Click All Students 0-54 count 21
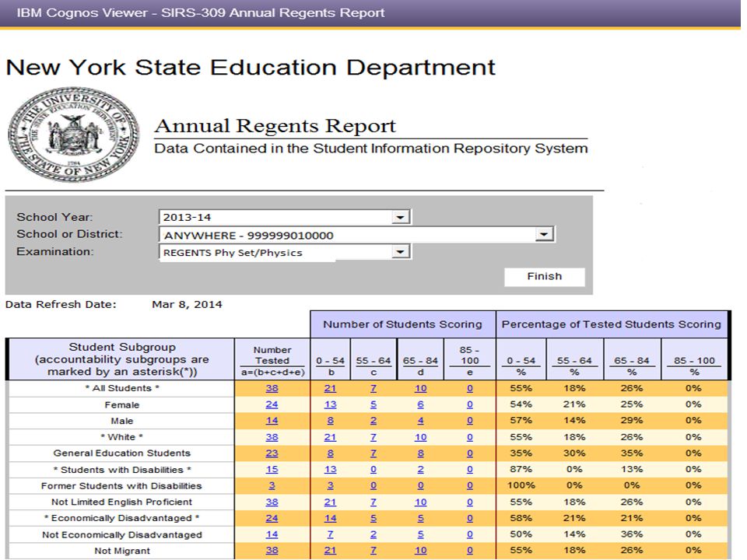The image size is (747, 560). click(330, 388)
